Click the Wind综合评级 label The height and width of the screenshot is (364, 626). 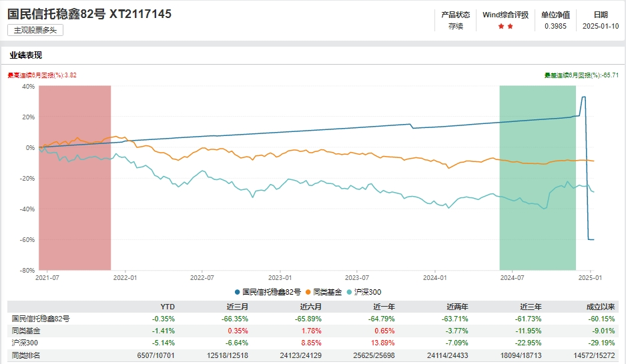[505, 15]
